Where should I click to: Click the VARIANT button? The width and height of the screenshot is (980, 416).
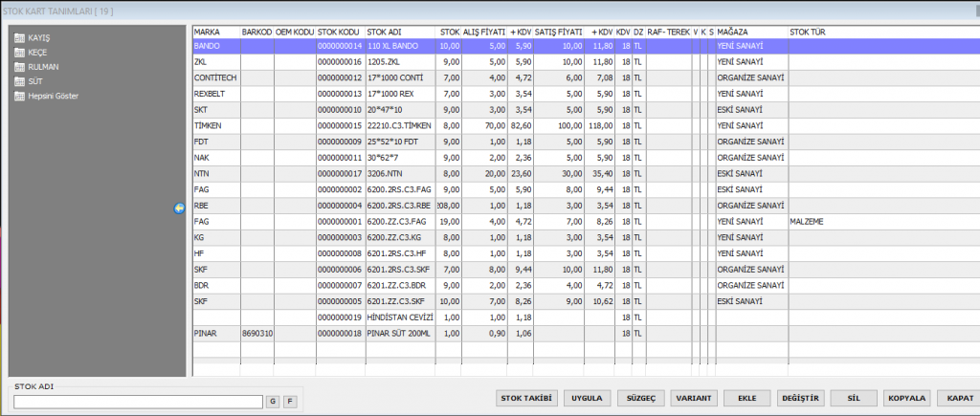(x=694, y=397)
